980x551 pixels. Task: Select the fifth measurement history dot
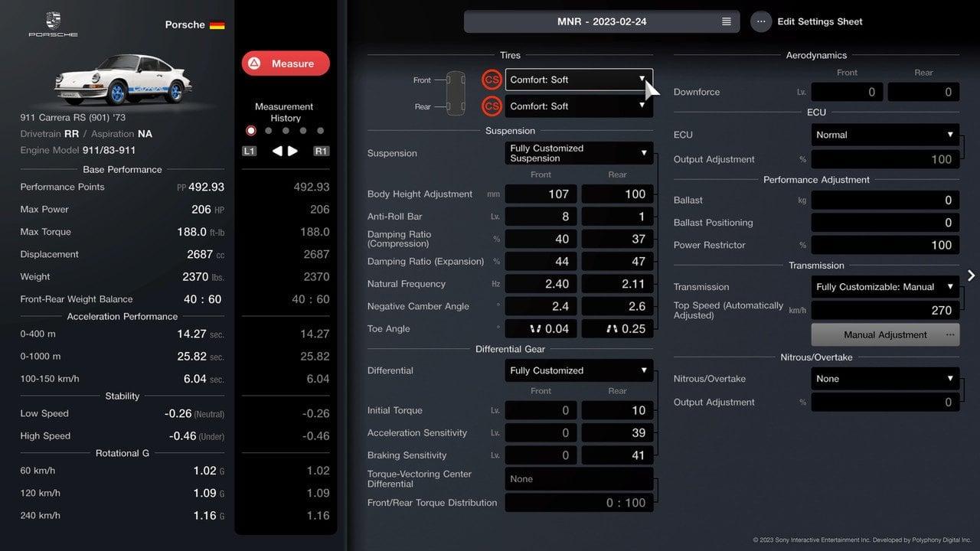321,131
